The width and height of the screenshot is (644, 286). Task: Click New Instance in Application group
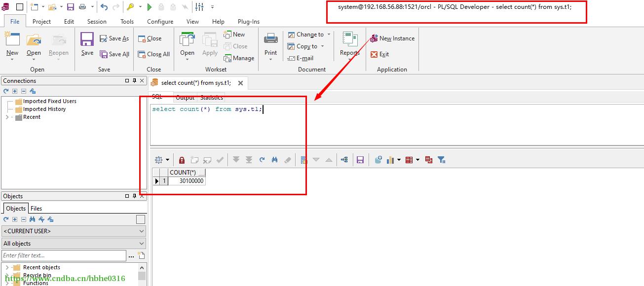click(392, 38)
